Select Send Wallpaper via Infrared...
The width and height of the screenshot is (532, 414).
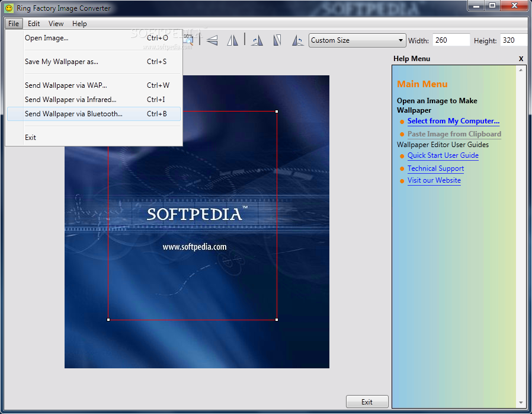click(x=94, y=100)
